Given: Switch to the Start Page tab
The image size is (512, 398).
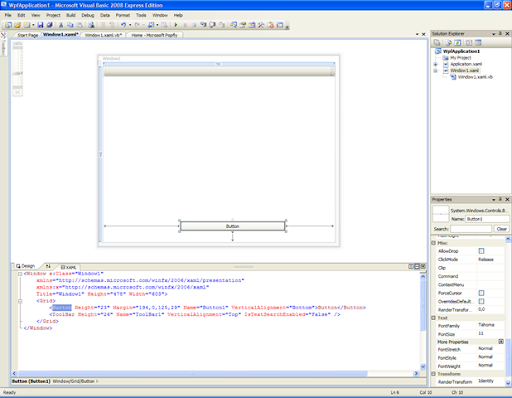Looking at the screenshot, I should click(28, 35).
